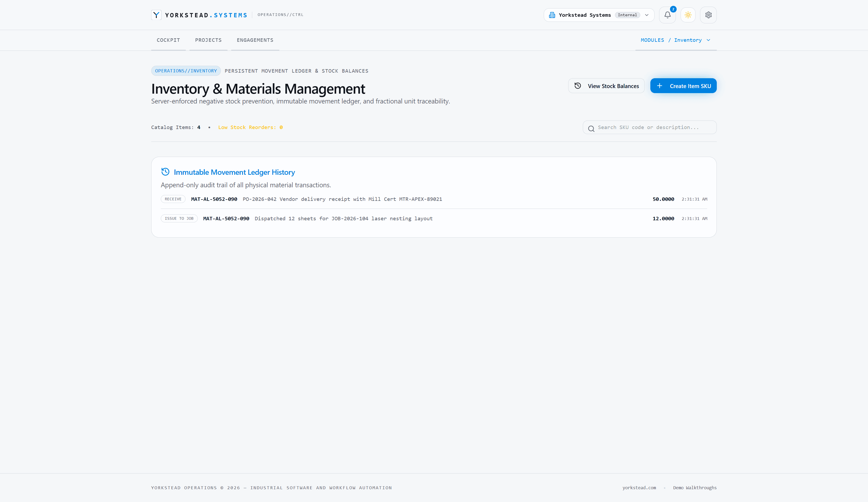Click the RECEIVE movement tag
This screenshot has height=502, width=868.
pos(173,199)
